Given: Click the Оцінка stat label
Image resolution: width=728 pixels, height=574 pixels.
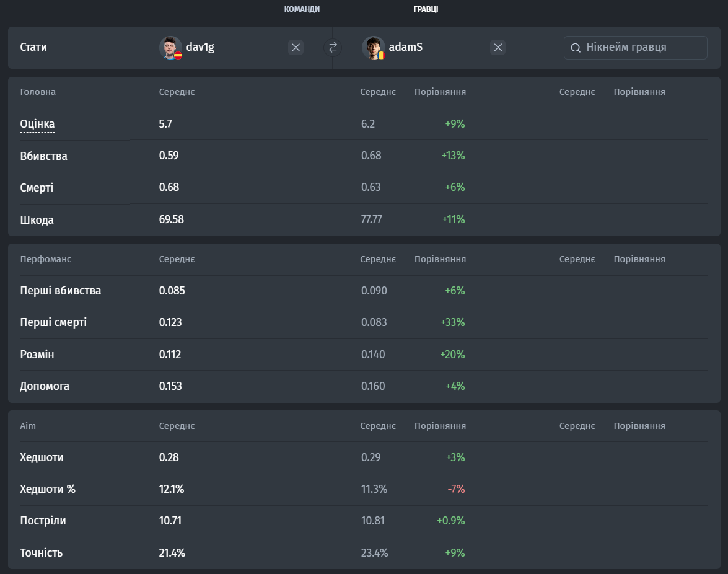Looking at the screenshot, I should [x=37, y=124].
